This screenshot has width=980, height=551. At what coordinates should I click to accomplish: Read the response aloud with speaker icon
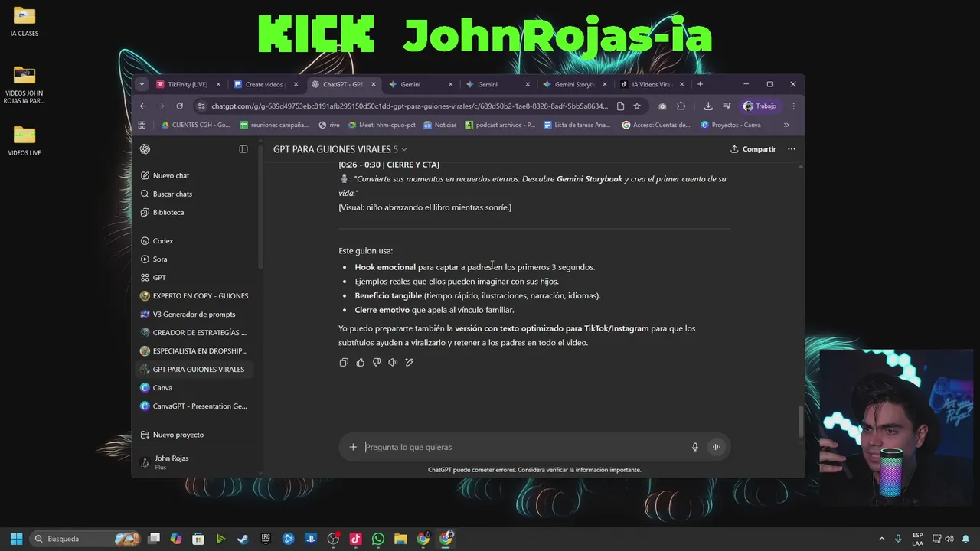393,362
